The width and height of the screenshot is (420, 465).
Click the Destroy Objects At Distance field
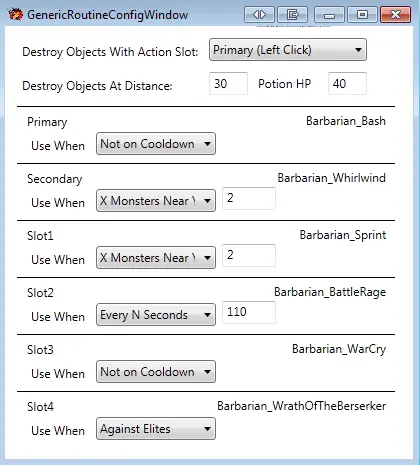point(228,83)
